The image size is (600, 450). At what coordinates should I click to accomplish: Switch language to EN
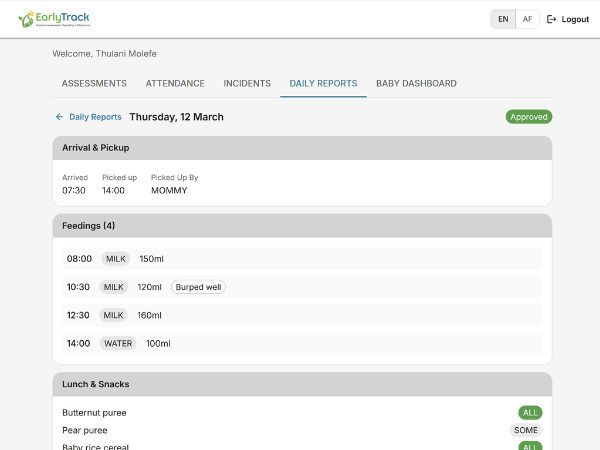pos(503,19)
